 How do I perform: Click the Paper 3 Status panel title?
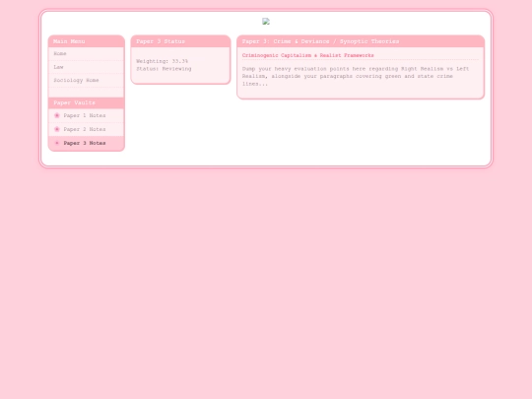point(161,41)
